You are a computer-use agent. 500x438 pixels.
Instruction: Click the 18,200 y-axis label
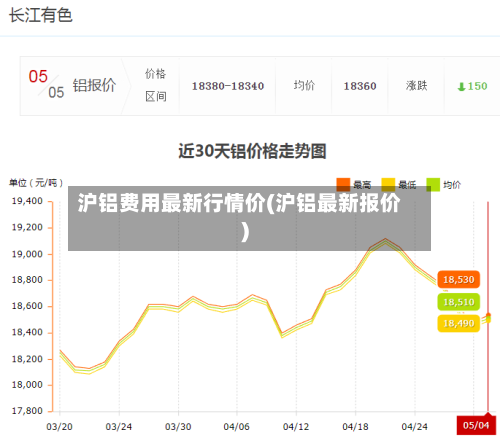[x=27, y=359]
